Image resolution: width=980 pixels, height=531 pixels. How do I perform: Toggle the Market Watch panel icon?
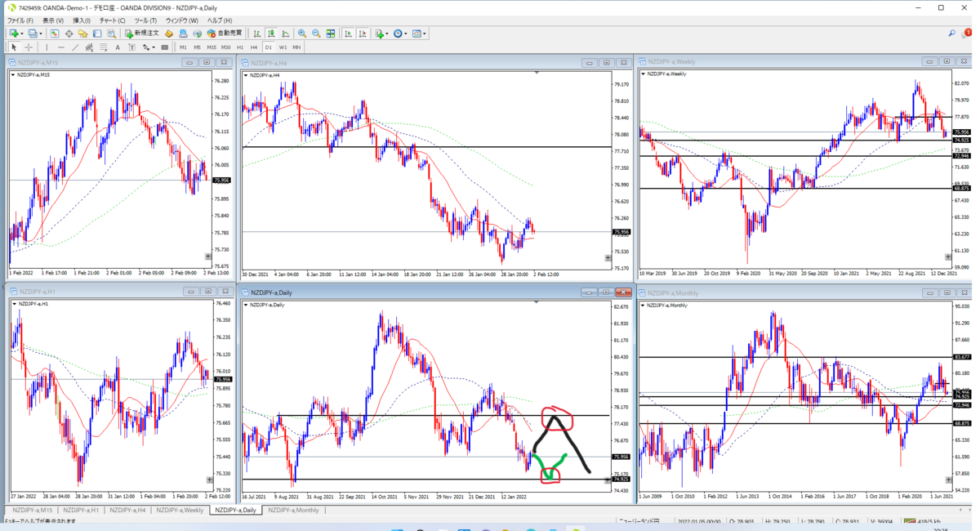click(x=54, y=33)
